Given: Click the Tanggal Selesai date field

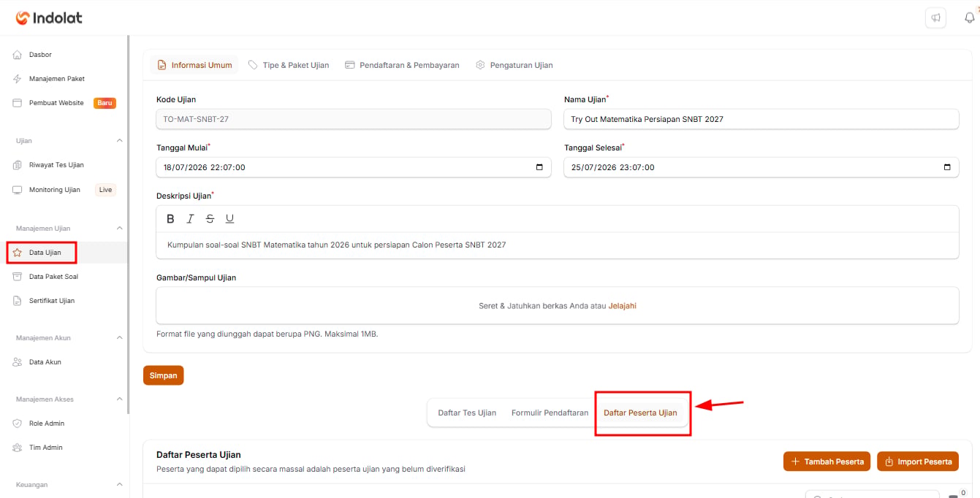Looking at the screenshot, I should (761, 167).
